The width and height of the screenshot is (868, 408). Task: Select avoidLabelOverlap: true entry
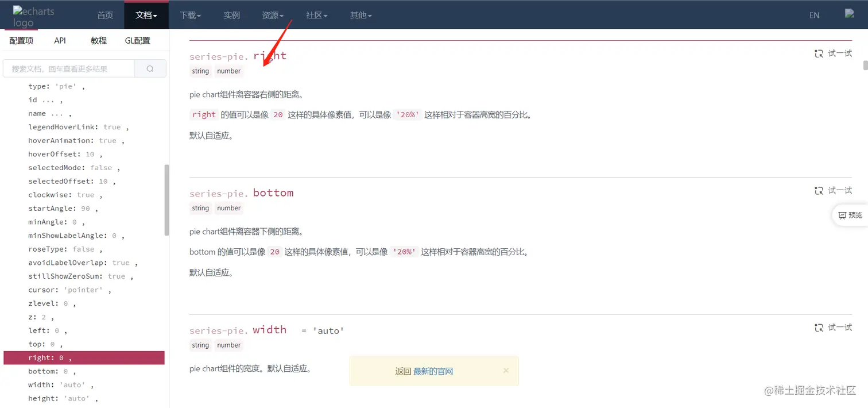[83, 263]
